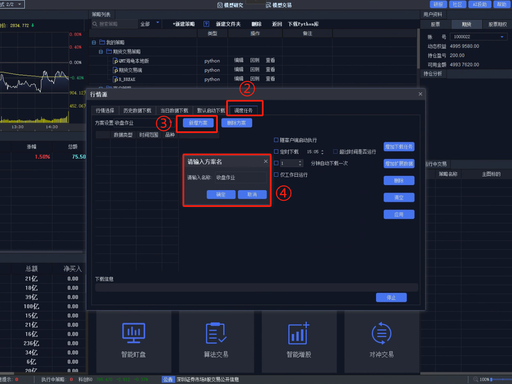Collapse the 期货交易策略 tree node
The image size is (512, 384).
point(101,52)
